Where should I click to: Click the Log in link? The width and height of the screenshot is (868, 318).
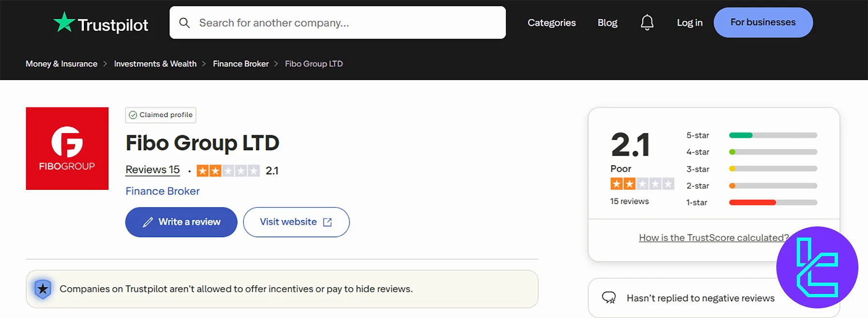pyautogui.click(x=689, y=22)
